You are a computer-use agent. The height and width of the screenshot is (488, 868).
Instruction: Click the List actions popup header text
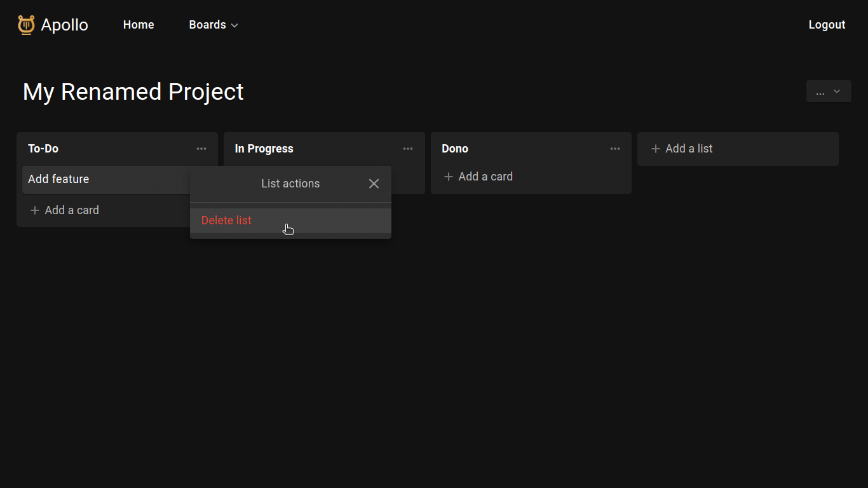click(x=290, y=184)
